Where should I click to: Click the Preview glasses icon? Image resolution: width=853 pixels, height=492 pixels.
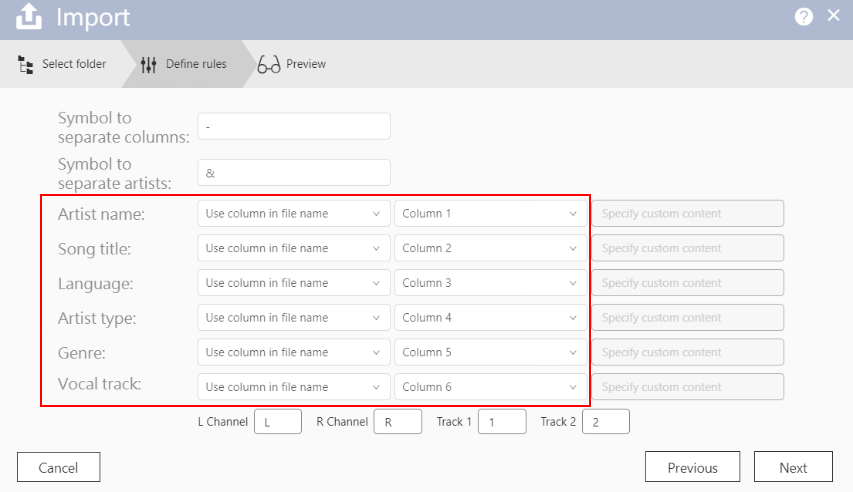coord(268,65)
